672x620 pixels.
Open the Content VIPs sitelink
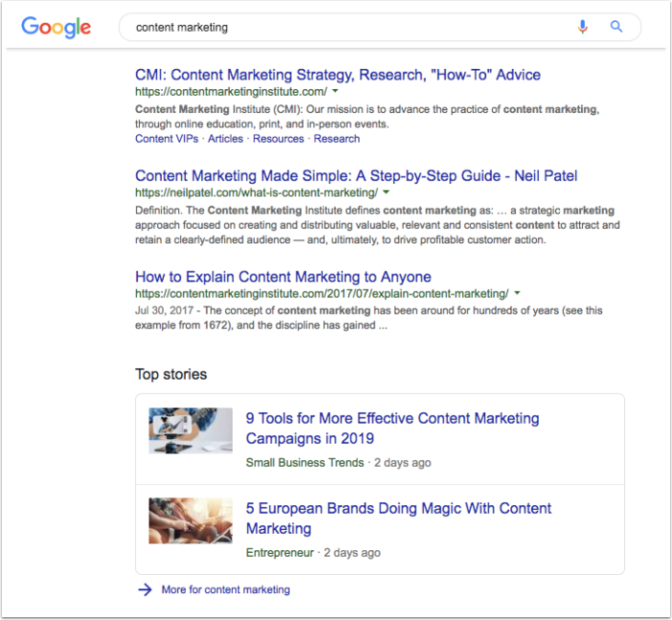pos(167,139)
